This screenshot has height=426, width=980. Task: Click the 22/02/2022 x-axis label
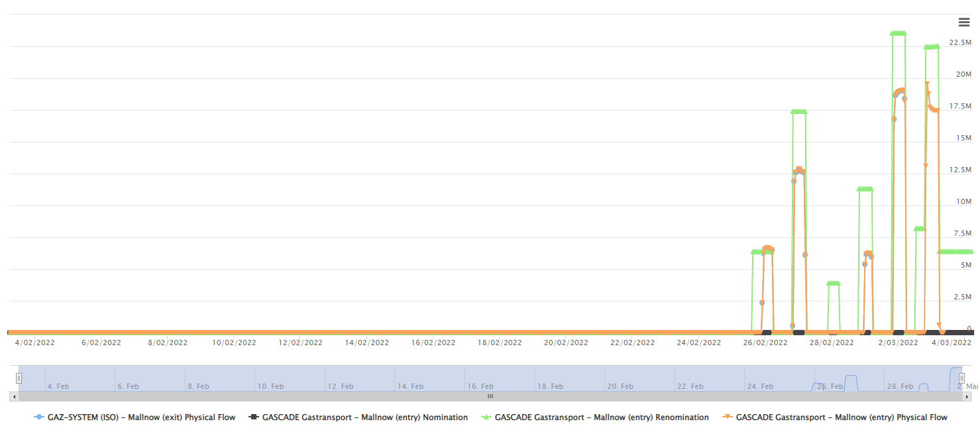click(632, 343)
